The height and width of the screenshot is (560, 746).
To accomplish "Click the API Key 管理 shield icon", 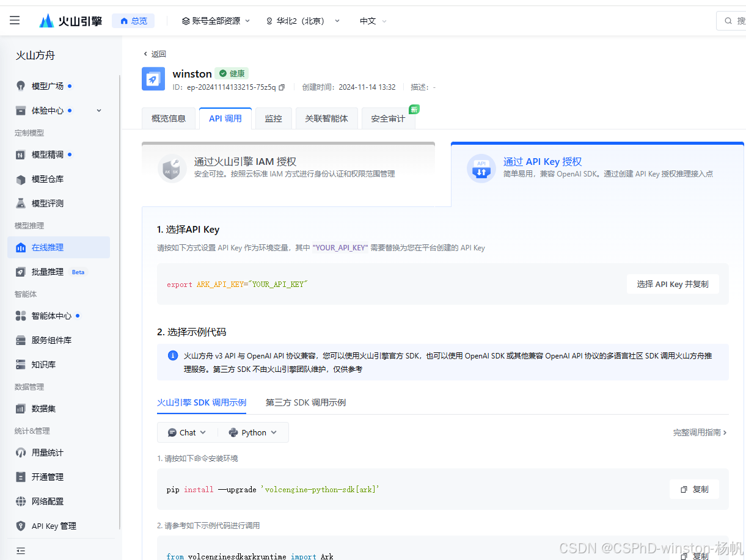I will pyautogui.click(x=21, y=526).
